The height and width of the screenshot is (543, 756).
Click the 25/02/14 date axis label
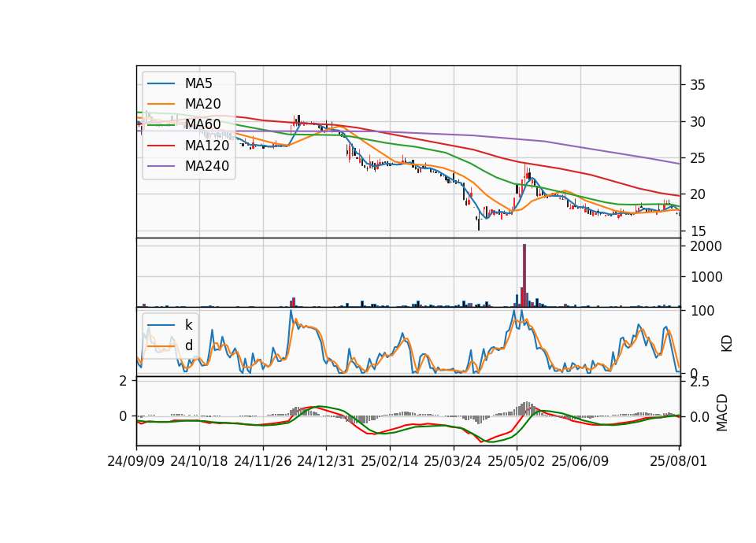(x=390, y=461)
